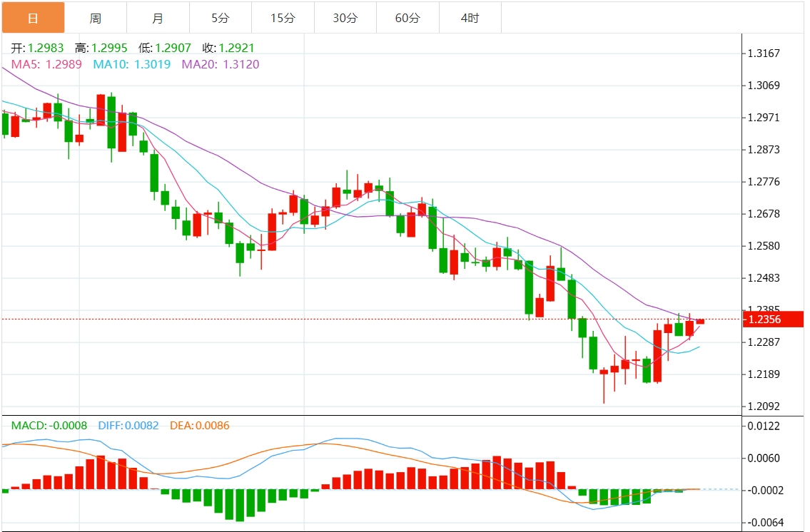Switch to the 周 weekly tab
Viewport: 810px width, 532px height.
pos(96,18)
